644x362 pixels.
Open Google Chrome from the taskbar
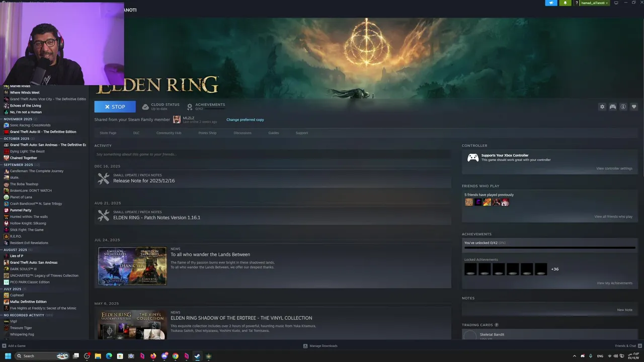click(x=175, y=356)
